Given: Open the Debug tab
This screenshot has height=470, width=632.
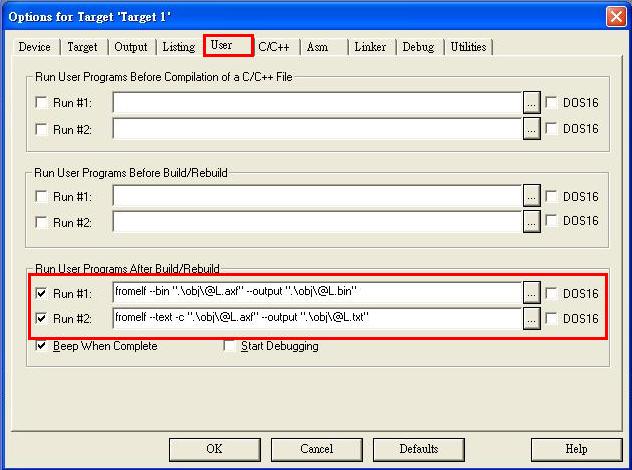Looking at the screenshot, I should (418, 47).
